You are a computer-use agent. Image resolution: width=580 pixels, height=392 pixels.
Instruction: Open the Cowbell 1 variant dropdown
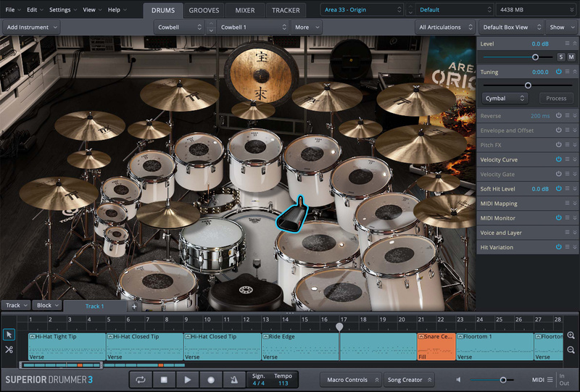tap(252, 28)
